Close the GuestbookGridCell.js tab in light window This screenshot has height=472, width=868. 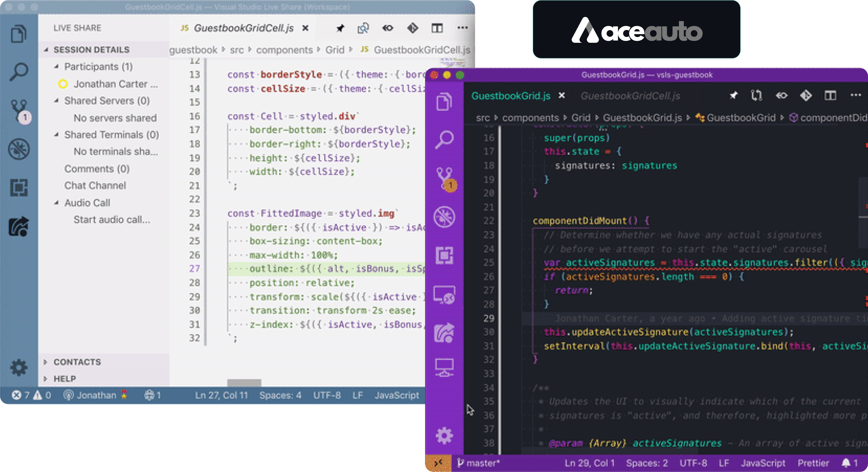[305, 28]
